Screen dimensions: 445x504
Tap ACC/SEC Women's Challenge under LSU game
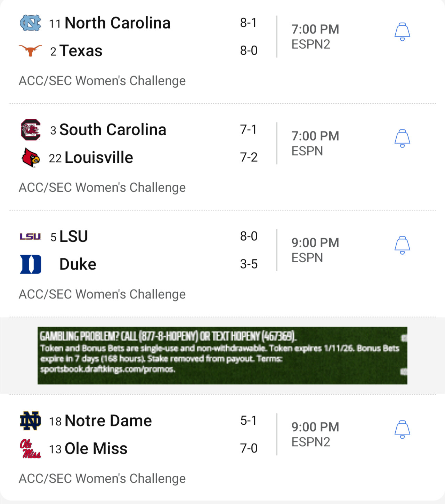102,294
